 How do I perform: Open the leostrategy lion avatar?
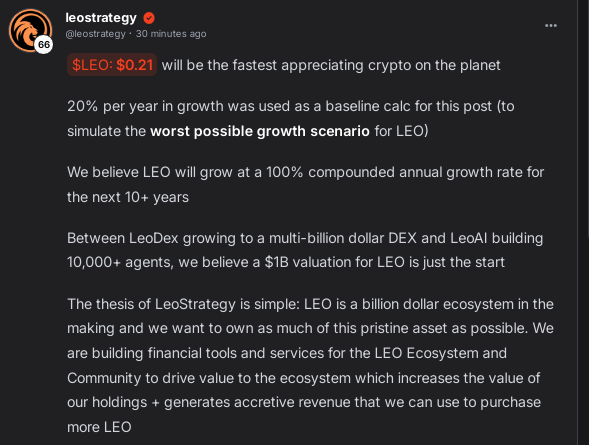(x=30, y=30)
